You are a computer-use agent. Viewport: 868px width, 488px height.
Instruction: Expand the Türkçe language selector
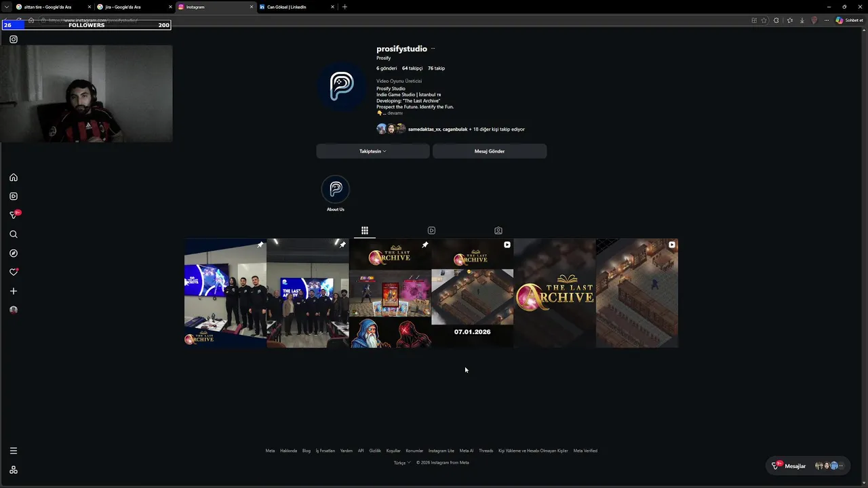pyautogui.click(x=401, y=463)
